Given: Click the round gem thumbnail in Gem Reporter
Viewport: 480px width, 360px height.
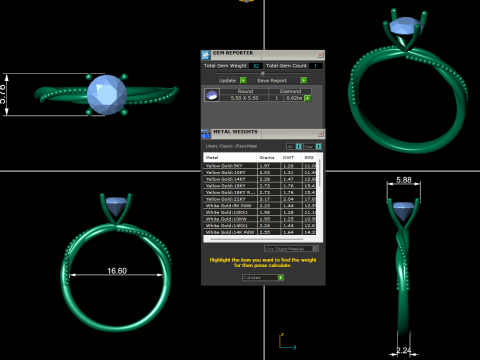Looking at the screenshot, I should point(212,95).
